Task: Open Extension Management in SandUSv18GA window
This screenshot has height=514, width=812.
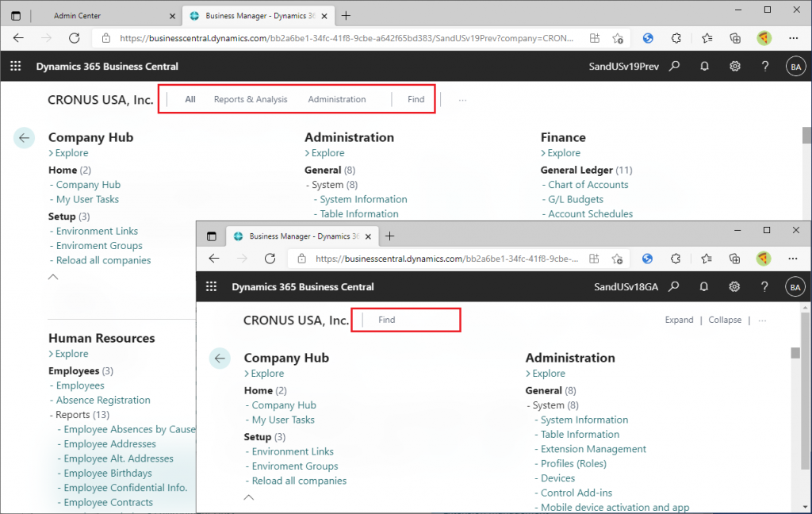Action: point(593,449)
